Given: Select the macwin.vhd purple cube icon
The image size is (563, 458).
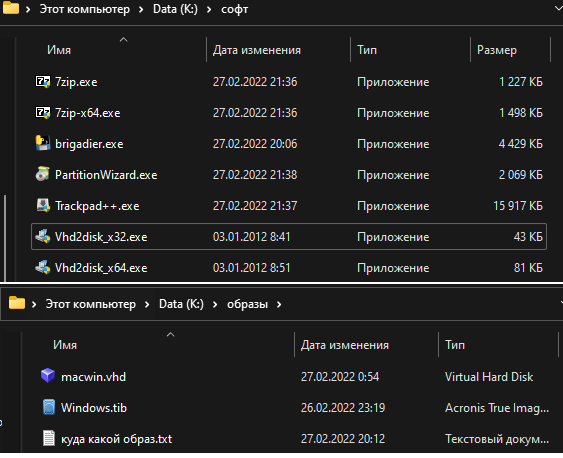Looking at the screenshot, I should click(x=48, y=377).
